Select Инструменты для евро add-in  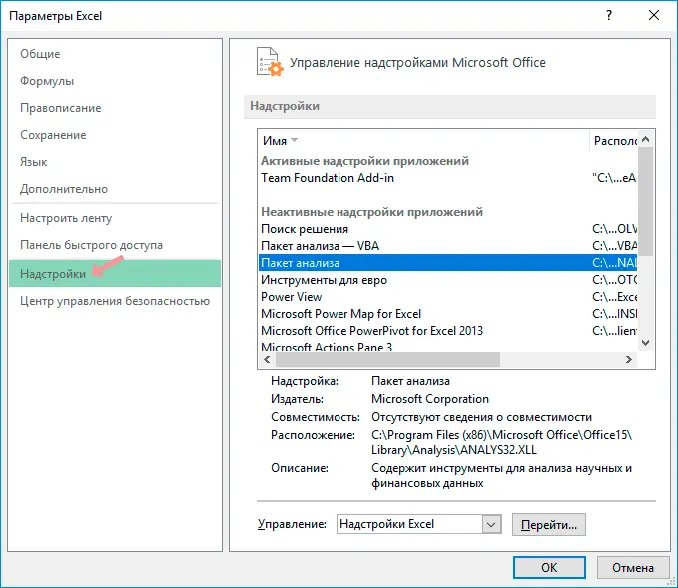click(x=448, y=280)
